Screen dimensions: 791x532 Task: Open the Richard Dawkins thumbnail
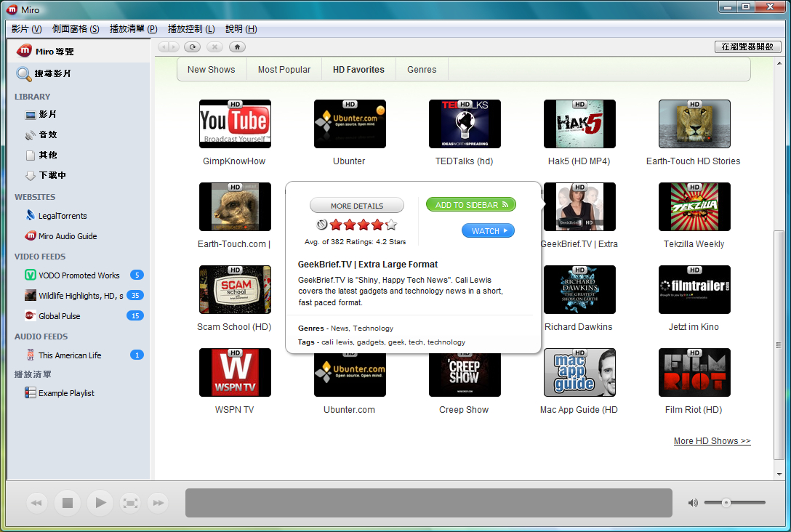[x=579, y=289]
